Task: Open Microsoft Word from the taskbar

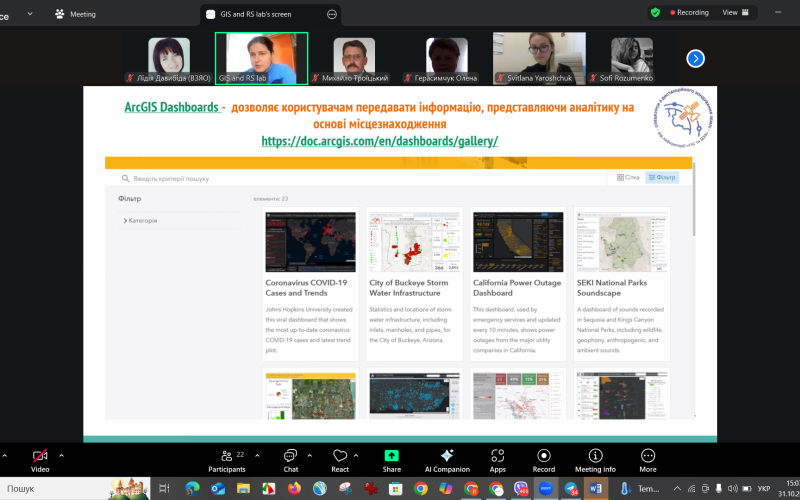Action: coord(597,489)
